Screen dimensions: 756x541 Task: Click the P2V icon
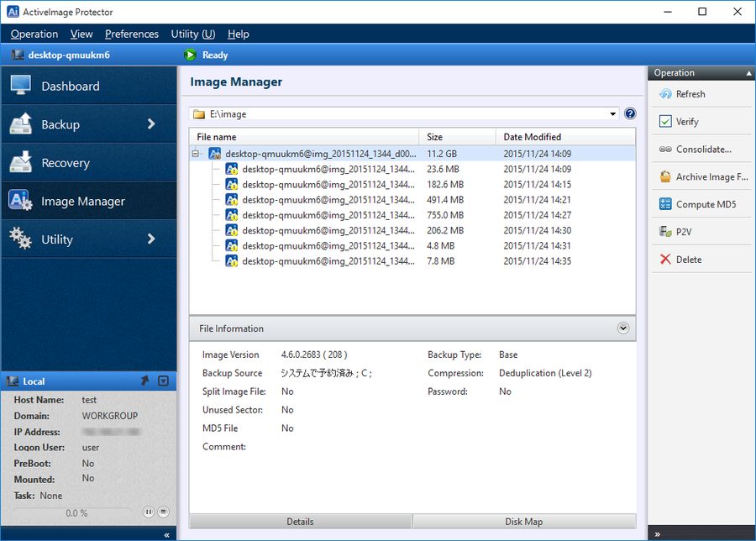(x=665, y=232)
